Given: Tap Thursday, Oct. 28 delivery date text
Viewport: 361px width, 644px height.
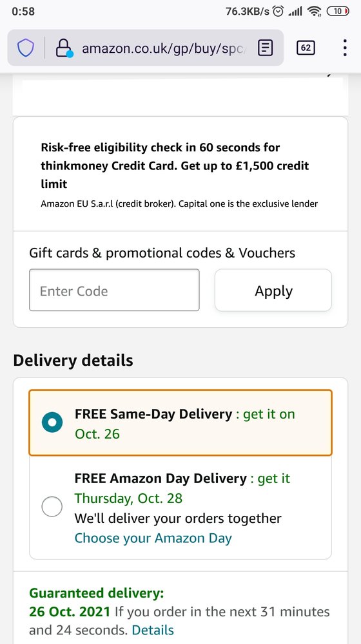Looking at the screenshot, I should [x=128, y=498].
